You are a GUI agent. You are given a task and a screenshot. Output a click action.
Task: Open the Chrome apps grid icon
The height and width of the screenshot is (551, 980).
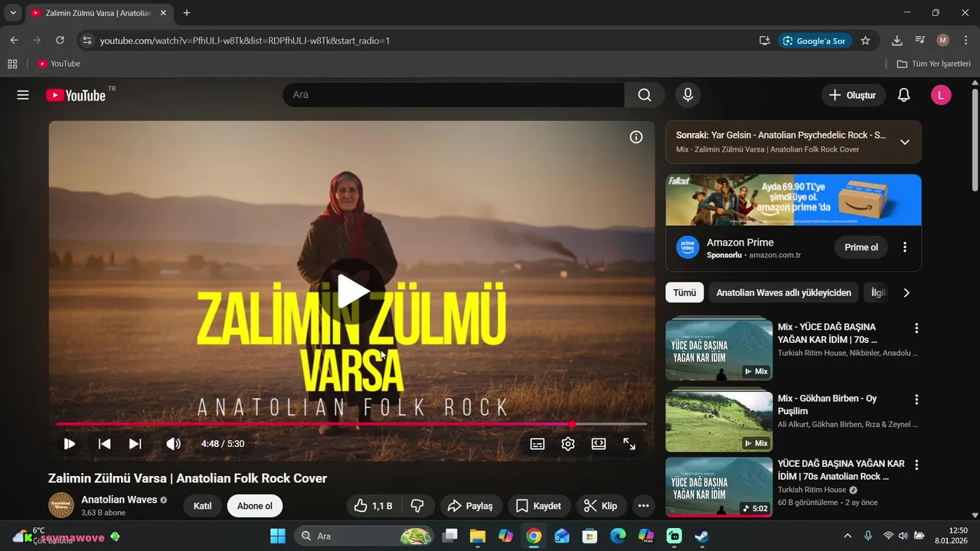[x=12, y=64]
